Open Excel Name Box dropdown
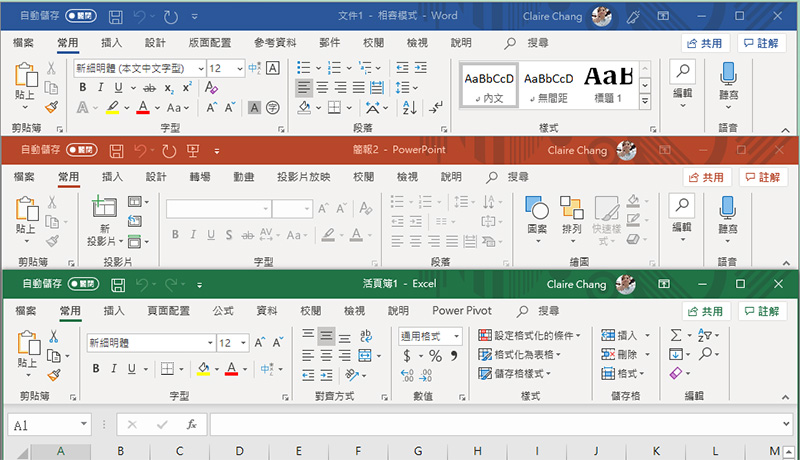This screenshot has height=460, width=800. click(84, 424)
